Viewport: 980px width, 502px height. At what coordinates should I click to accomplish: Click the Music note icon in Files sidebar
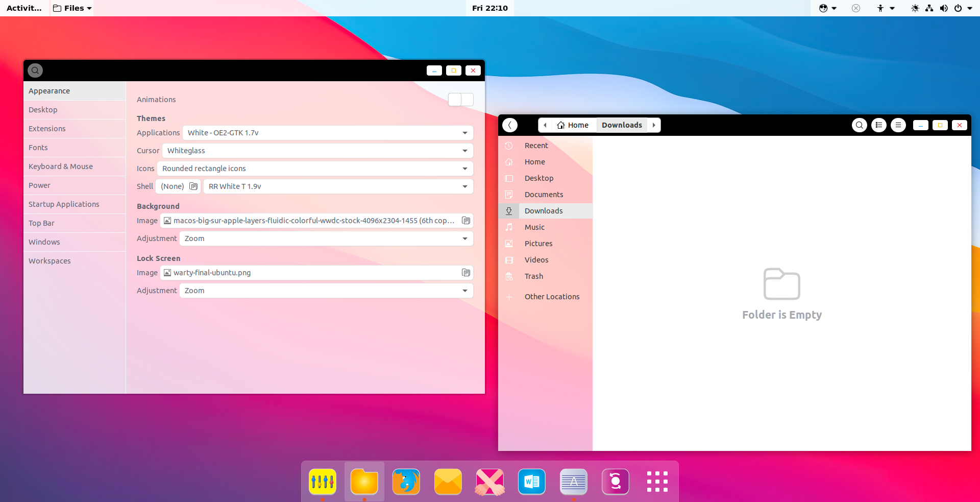coord(509,227)
